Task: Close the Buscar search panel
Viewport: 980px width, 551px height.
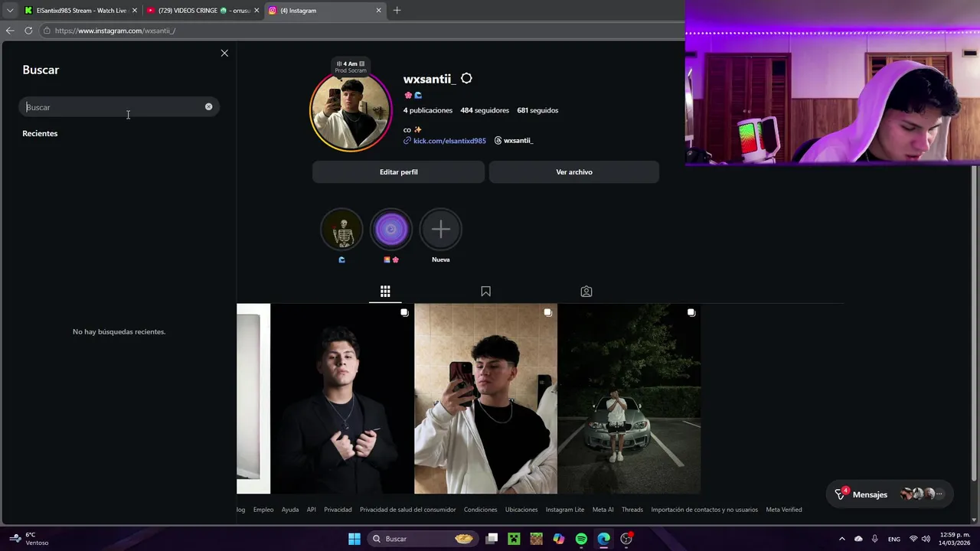Action: [224, 53]
